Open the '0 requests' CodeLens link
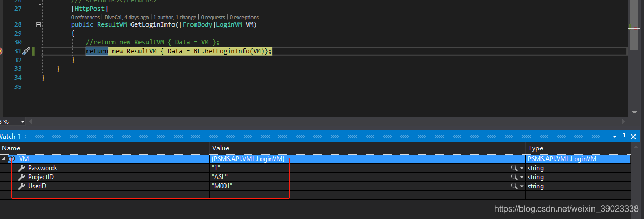The image size is (644, 219). pyautogui.click(x=214, y=18)
